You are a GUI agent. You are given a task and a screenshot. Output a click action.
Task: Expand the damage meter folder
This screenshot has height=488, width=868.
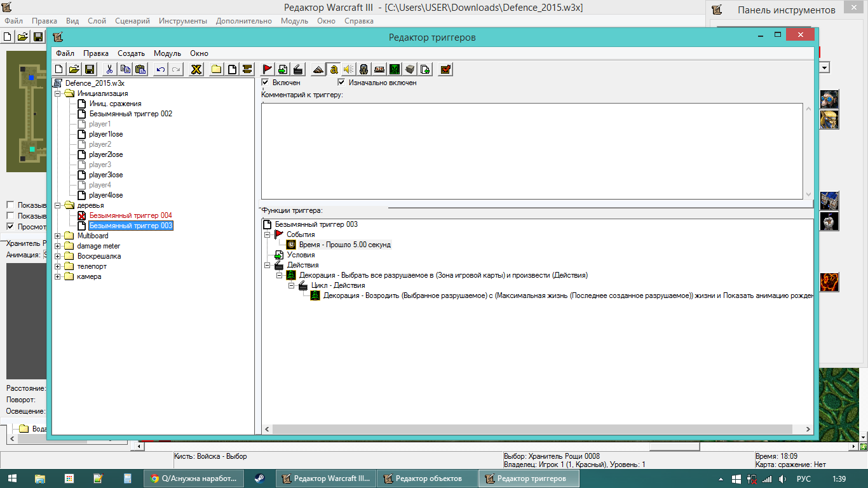(x=58, y=246)
